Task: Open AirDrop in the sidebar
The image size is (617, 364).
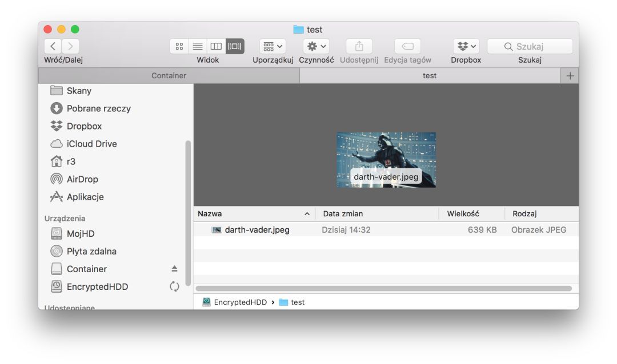Action: coord(82,179)
